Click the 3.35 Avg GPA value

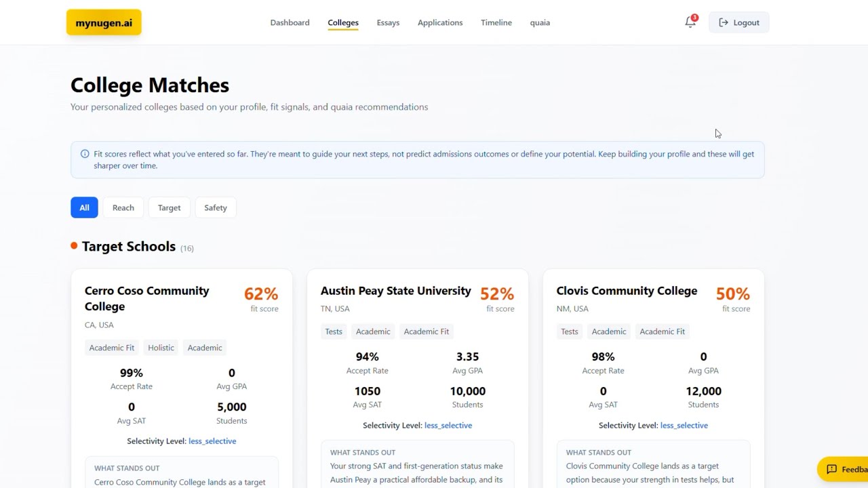(x=467, y=357)
